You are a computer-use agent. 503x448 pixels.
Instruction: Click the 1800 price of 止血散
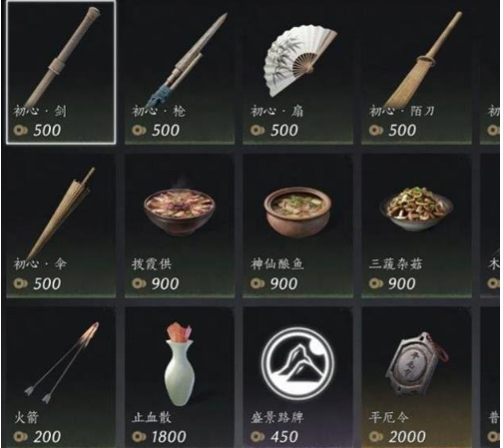[x=169, y=437]
